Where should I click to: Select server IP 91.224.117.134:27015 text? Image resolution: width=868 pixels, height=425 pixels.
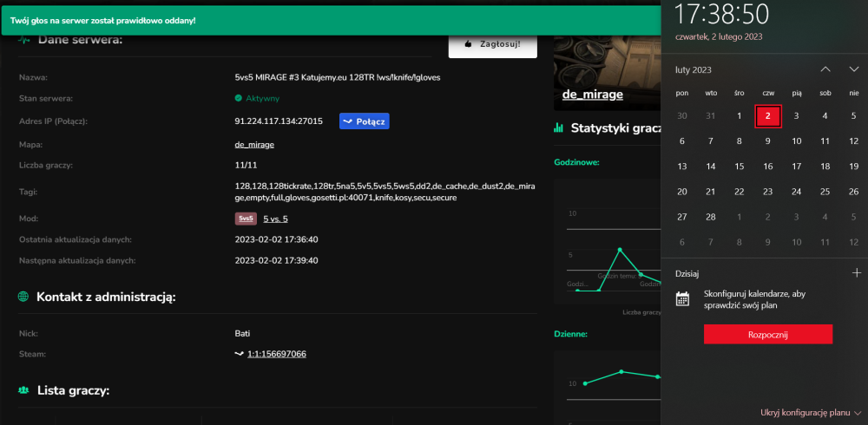point(279,121)
